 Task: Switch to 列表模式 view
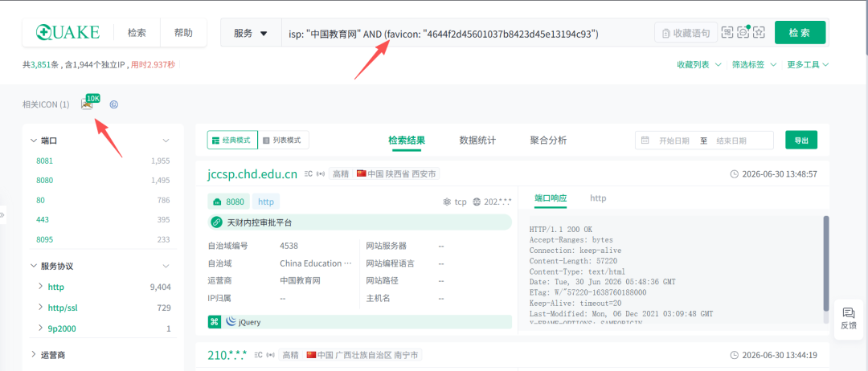coord(284,141)
